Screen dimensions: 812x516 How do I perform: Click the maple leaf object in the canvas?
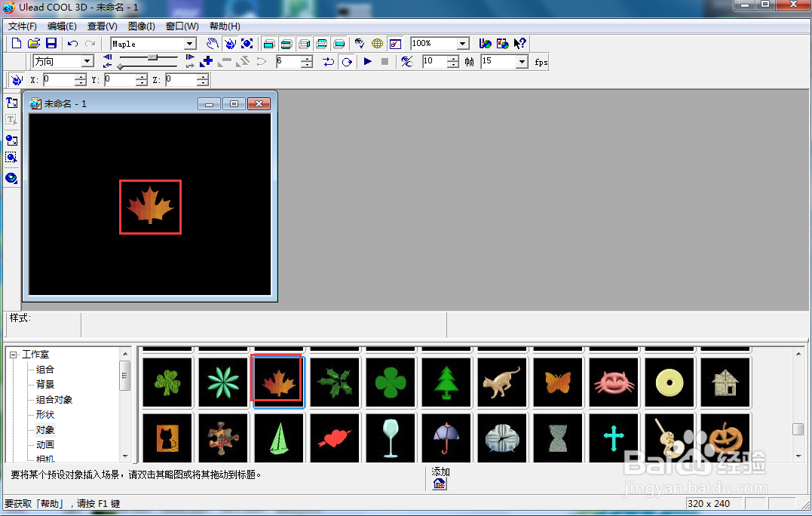[150, 206]
